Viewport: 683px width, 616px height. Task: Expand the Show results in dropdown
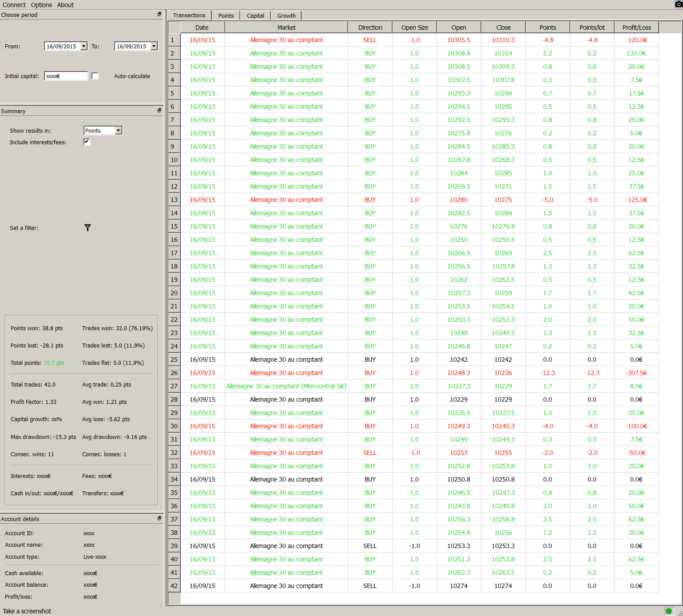(118, 130)
